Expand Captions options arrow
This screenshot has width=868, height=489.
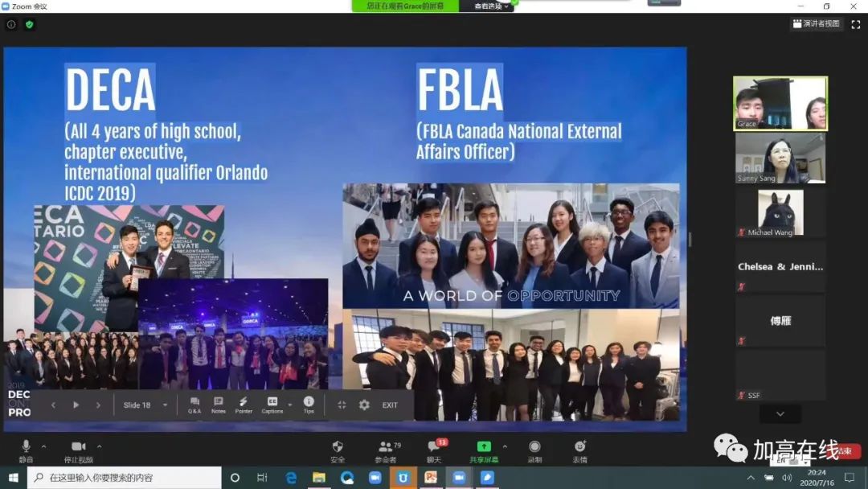click(289, 405)
